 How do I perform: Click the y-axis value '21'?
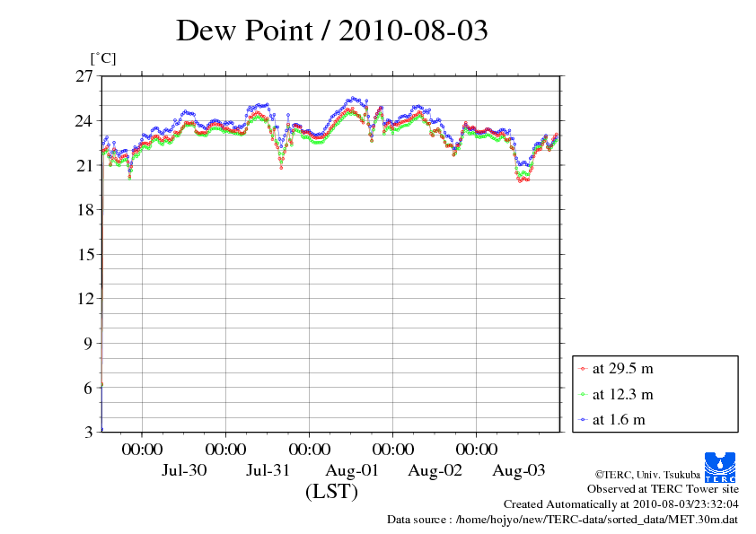84,165
